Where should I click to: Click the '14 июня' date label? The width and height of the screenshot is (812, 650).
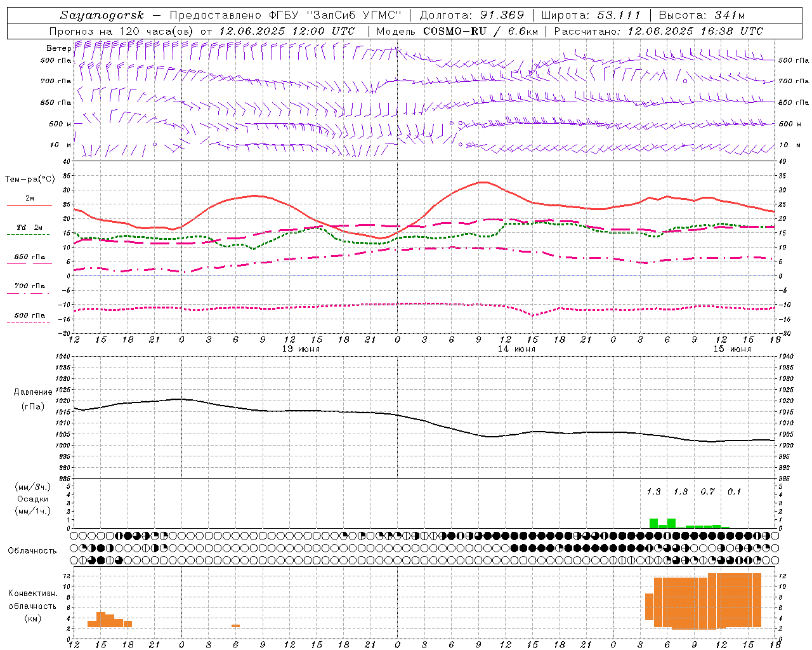click(x=516, y=349)
